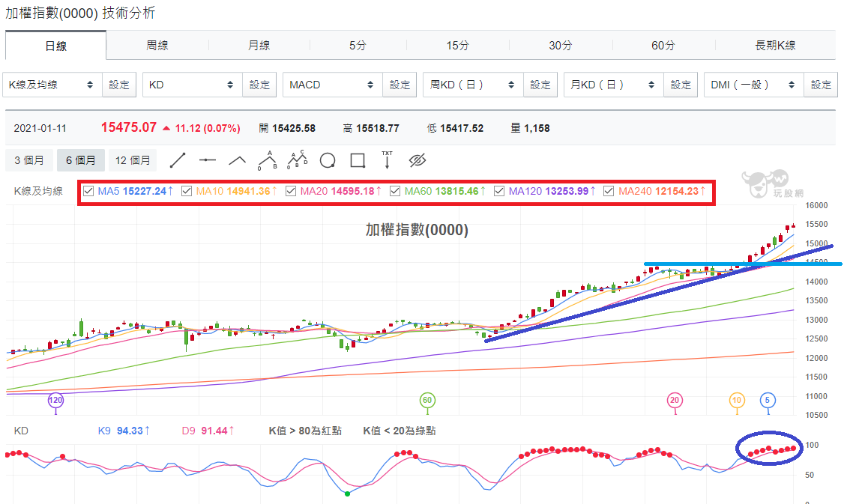Hide drawings with the crossed-eye icon
844x504 pixels.
tap(418, 160)
